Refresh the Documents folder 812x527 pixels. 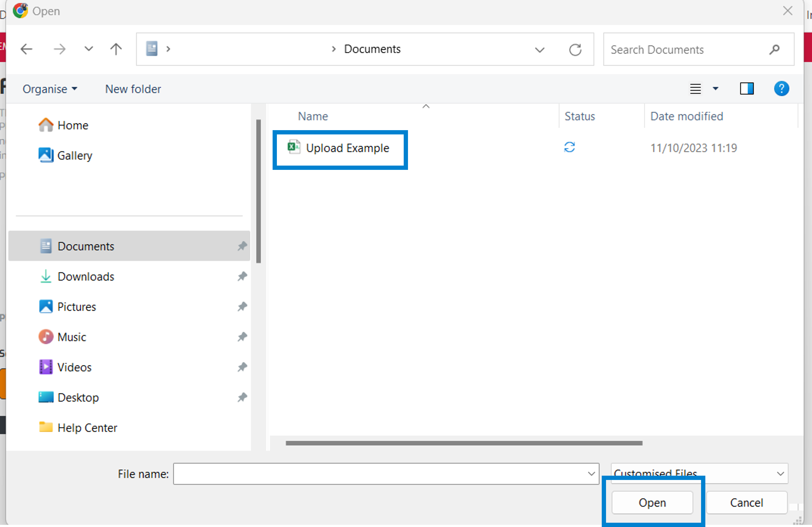point(575,50)
